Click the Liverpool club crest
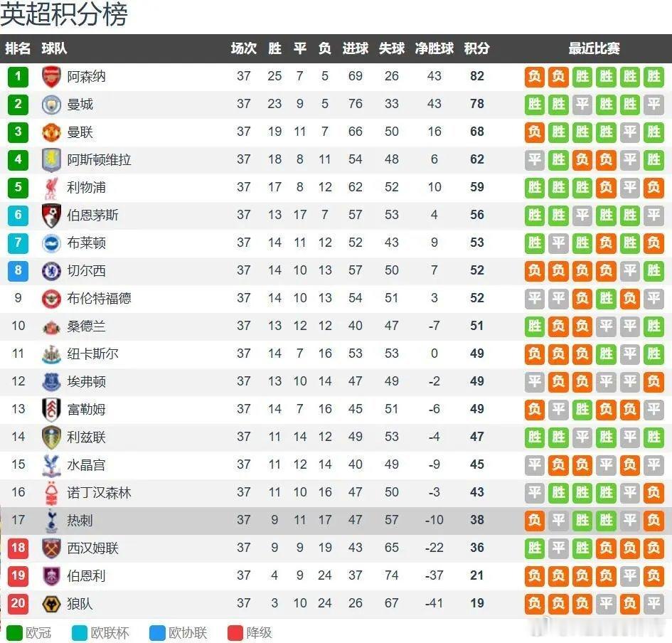This screenshot has height=643, width=672. pyautogui.click(x=51, y=188)
